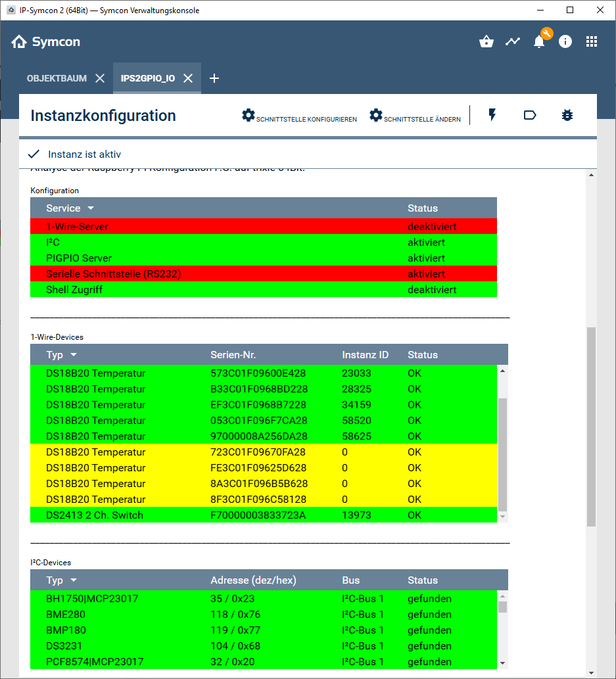Image resolution: width=616 pixels, height=679 pixels.
Task: Open the activity graph icon
Action: tap(512, 42)
